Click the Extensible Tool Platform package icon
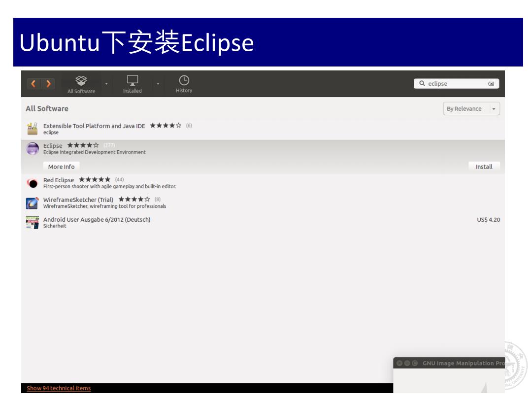This screenshot has width=532, height=399. 33,129
